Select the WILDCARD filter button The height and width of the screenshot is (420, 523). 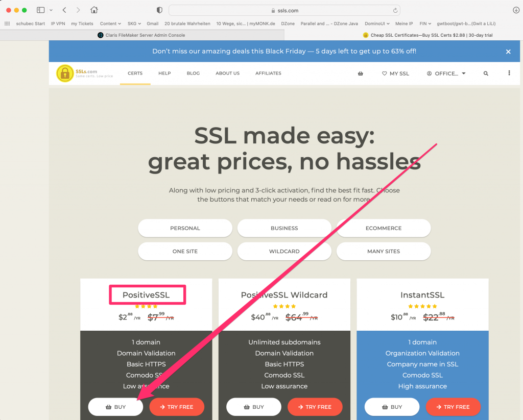click(284, 251)
